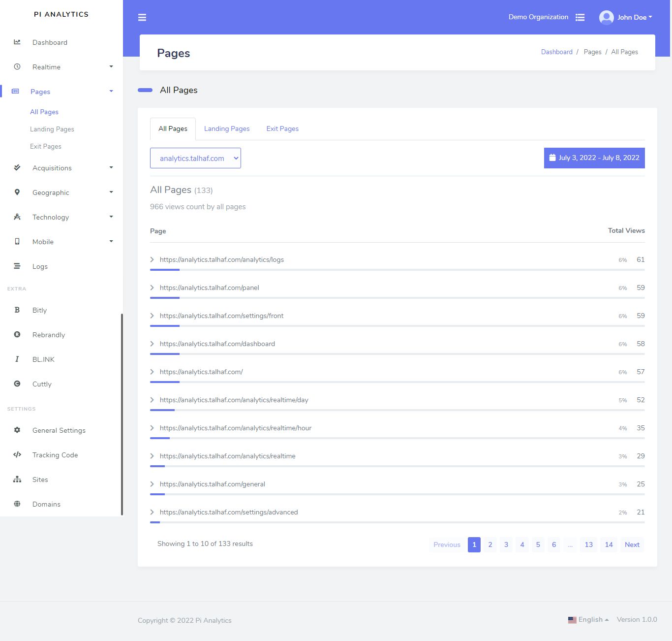
Task: Click Demo Organization in header
Action: coord(538,17)
